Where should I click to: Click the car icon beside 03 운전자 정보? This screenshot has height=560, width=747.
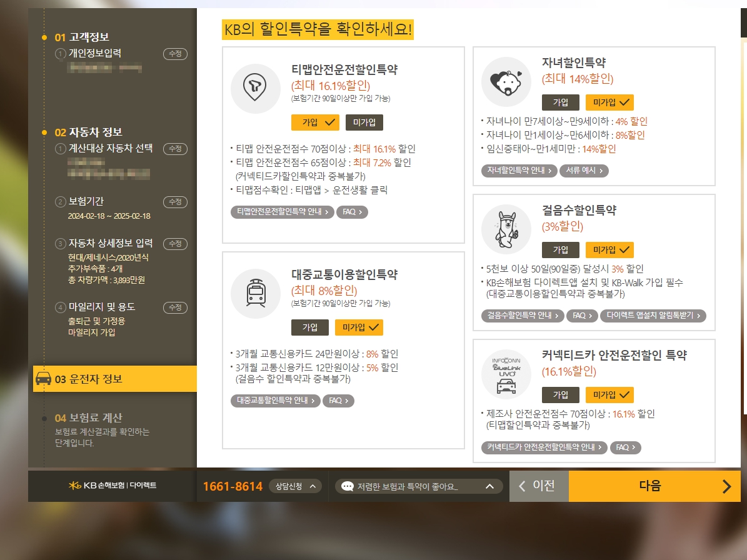click(43, 379)
